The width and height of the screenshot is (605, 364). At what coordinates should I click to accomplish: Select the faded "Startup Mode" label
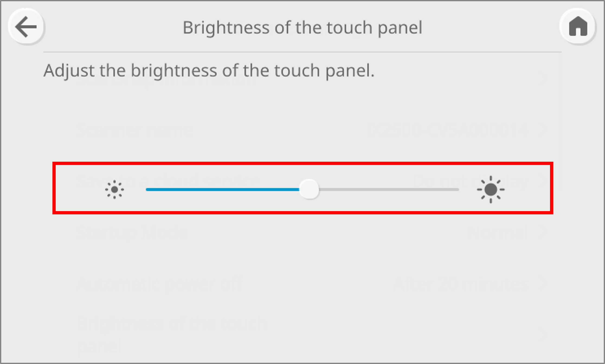[132, 232]
